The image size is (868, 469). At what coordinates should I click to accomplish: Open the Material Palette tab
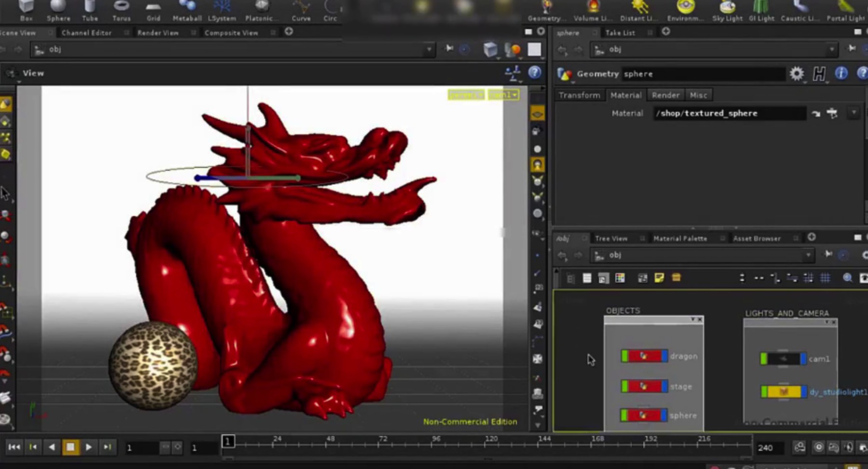click(x=680, y=238)
